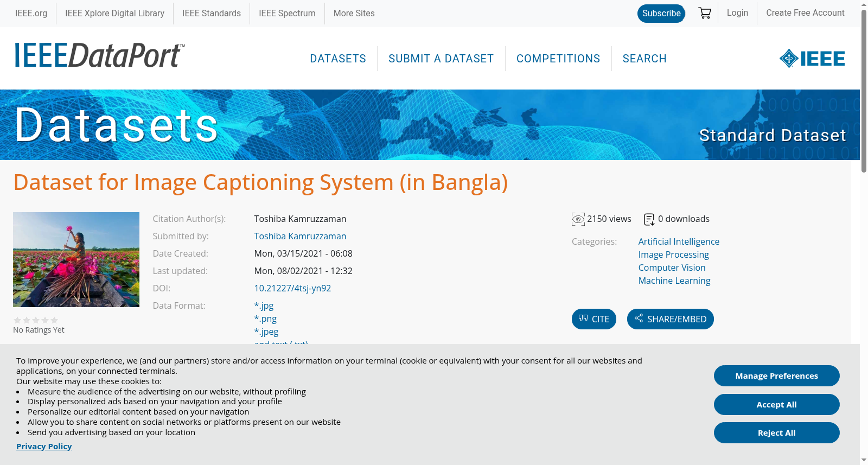The width and height of the screenshot is (868, 465).
Task: Open the Privacy Policy link
Action: pyautogui.click(x=44, y=447)
